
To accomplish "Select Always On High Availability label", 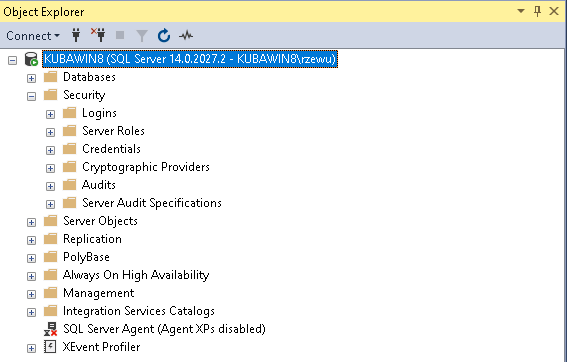I will [136, 275].
